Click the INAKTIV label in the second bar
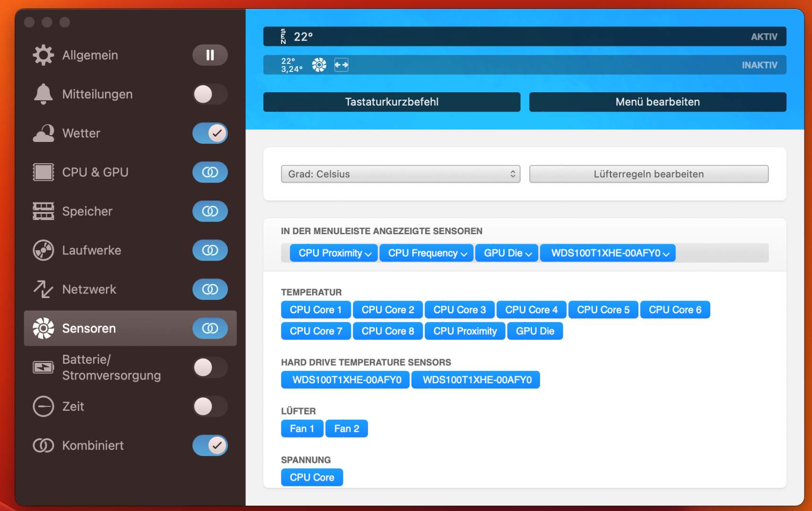Image resolution: width=812 pixels, height=511 pixels. point(760,65)
